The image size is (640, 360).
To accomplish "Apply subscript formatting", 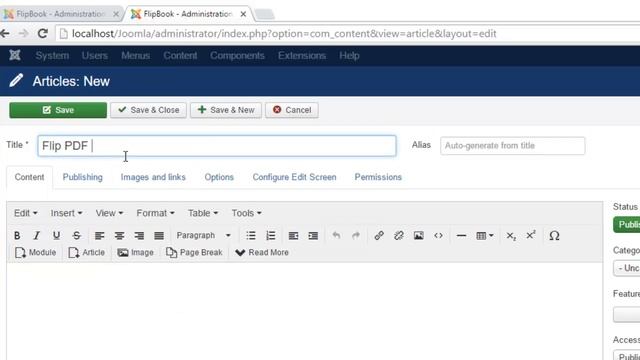I will 511,236.
